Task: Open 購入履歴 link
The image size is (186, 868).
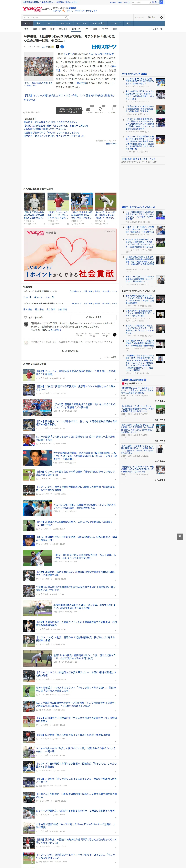Action: click(152, 18)
